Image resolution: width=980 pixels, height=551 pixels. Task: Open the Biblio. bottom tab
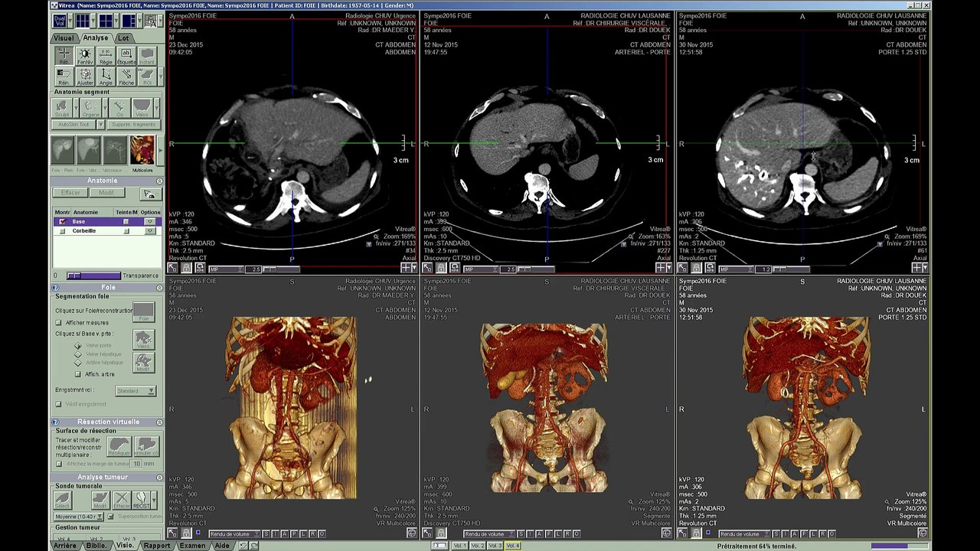coord(96,546)
